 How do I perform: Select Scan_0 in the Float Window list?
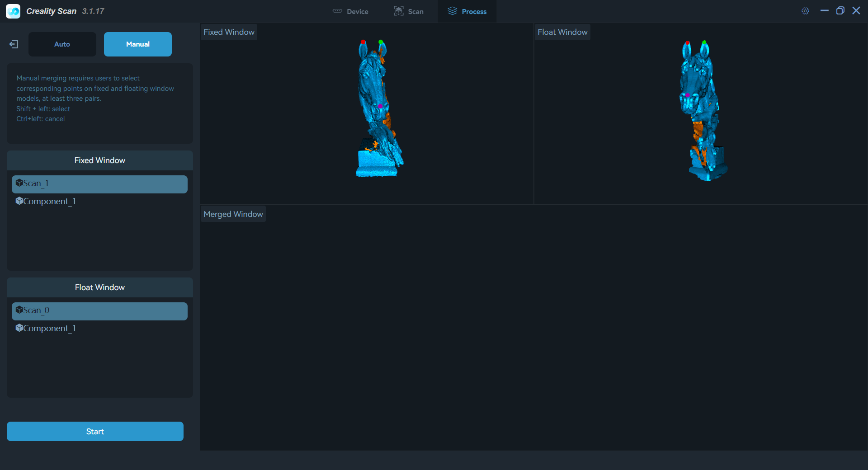pos(99,310)
